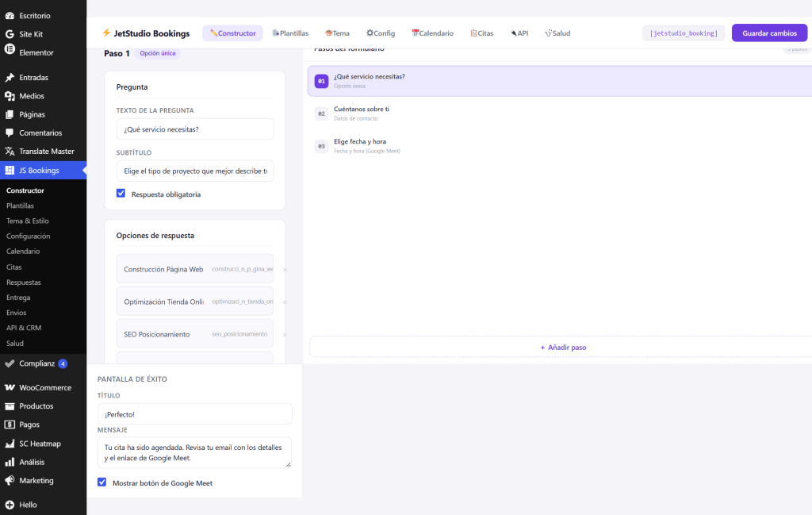This screenshot has width=812, height=515.
Task: Select step 01 number badge
Action: (x=321, y=82)
